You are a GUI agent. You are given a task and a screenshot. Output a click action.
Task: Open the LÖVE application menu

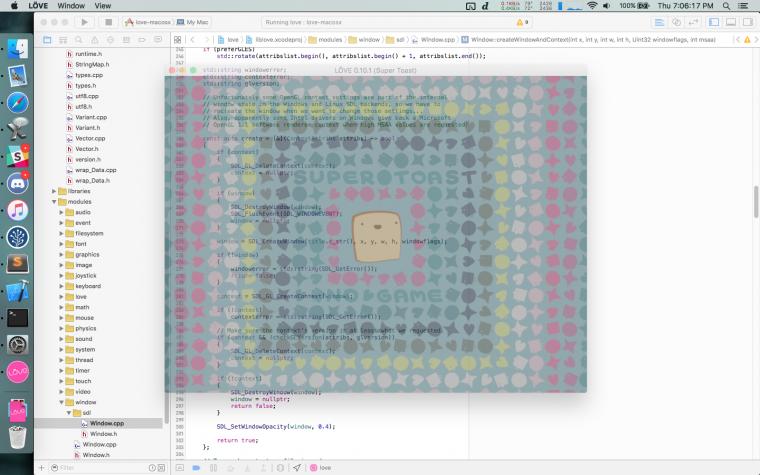(38, 6)
